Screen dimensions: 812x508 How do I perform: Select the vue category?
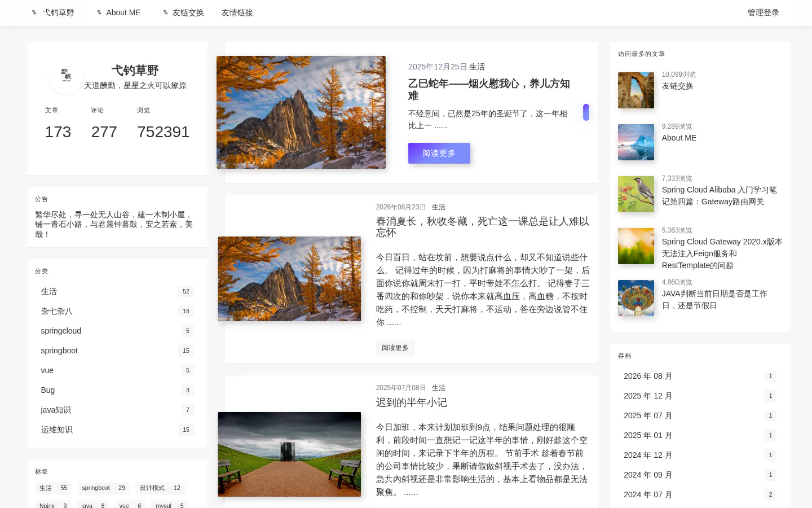(117, 370)
